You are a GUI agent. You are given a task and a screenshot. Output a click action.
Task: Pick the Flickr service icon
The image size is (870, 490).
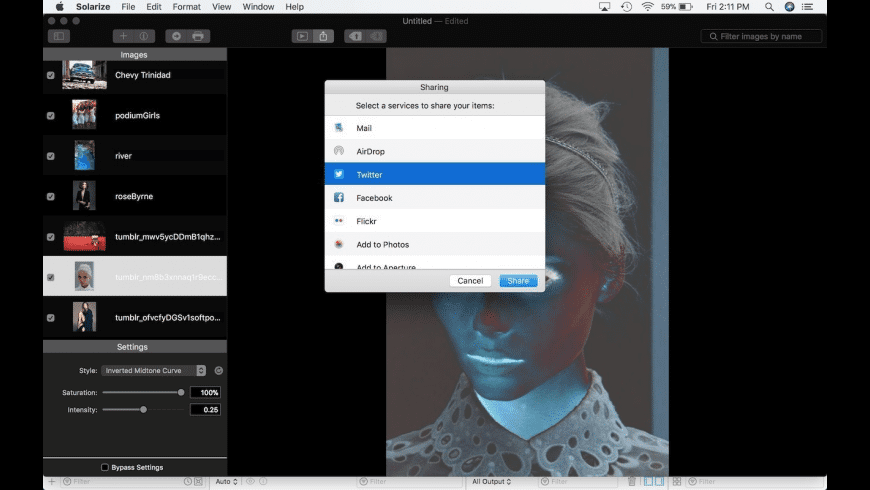(x=339, y=221)
